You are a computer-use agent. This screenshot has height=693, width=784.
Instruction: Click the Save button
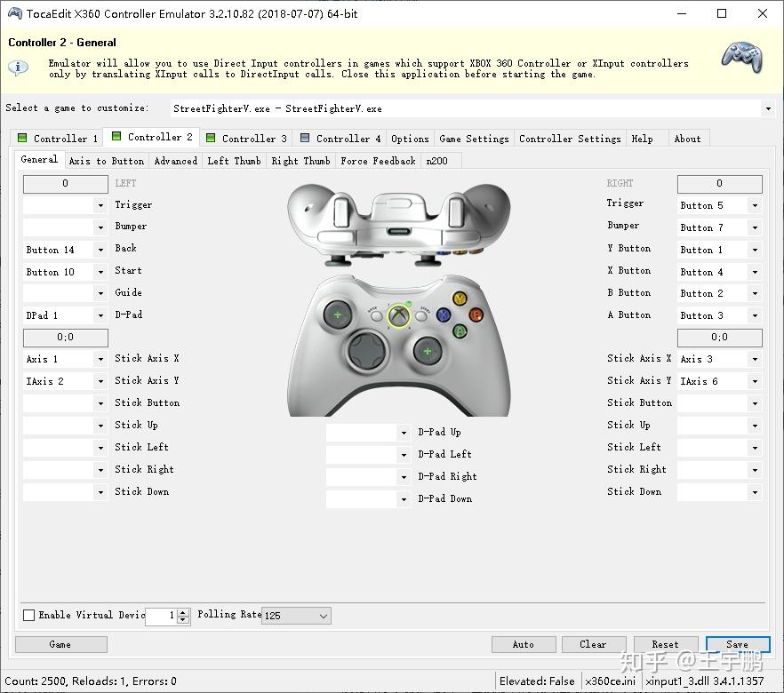pos(738,644)
